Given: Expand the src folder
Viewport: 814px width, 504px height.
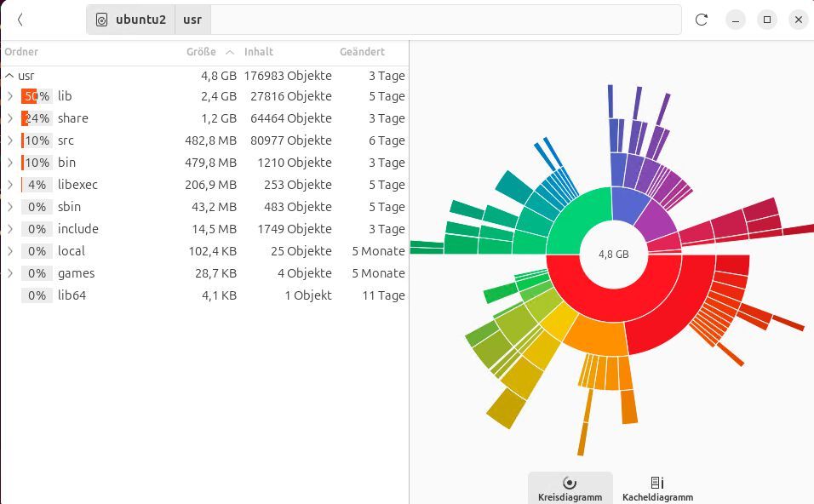Looking at the screenshot, I should click(x=10, y=140).
